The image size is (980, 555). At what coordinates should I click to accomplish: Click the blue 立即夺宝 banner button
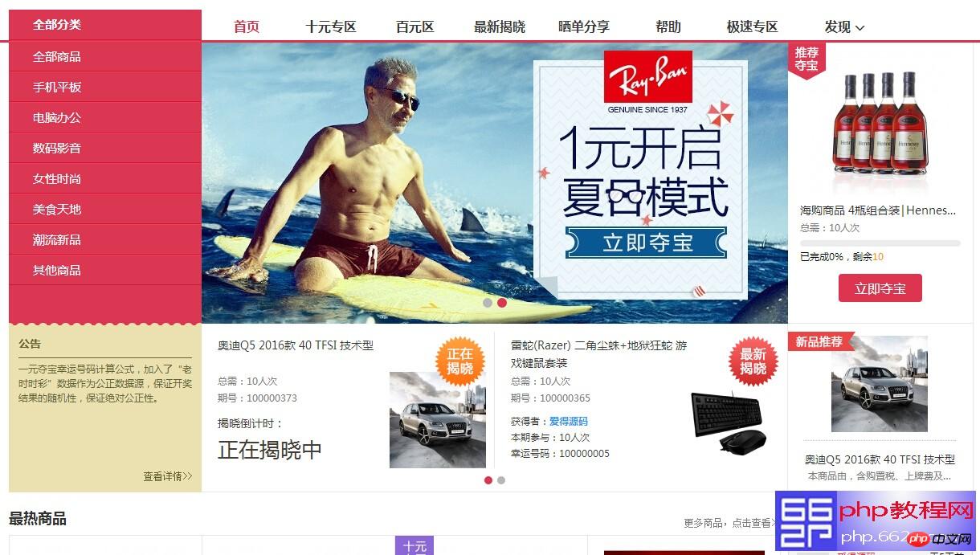tap(646, 243)
